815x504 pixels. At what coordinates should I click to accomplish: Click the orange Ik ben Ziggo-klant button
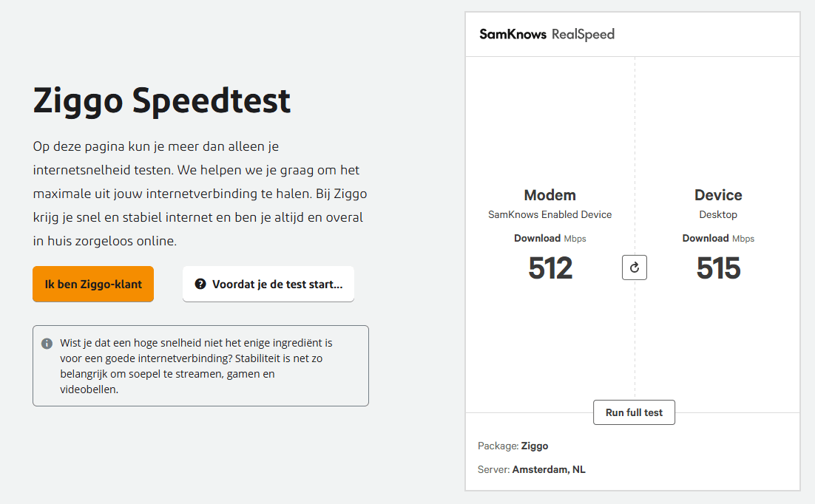[x=93, y=285]
